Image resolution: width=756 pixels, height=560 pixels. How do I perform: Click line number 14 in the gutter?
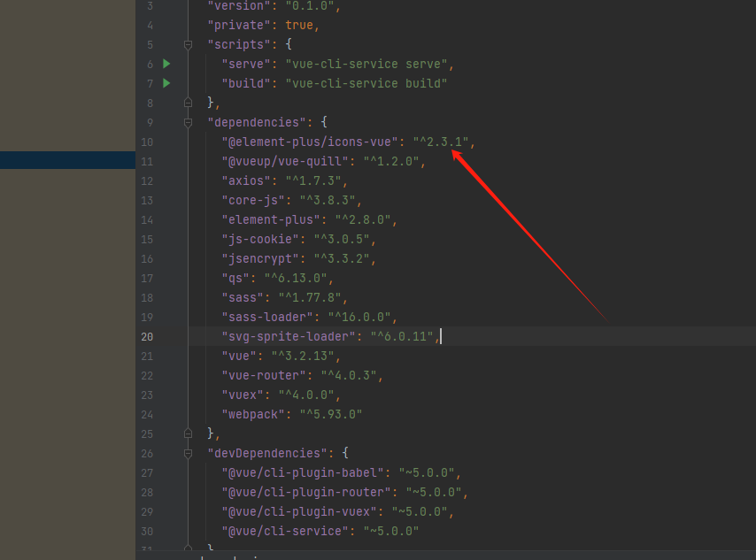(x=147, y=220)
